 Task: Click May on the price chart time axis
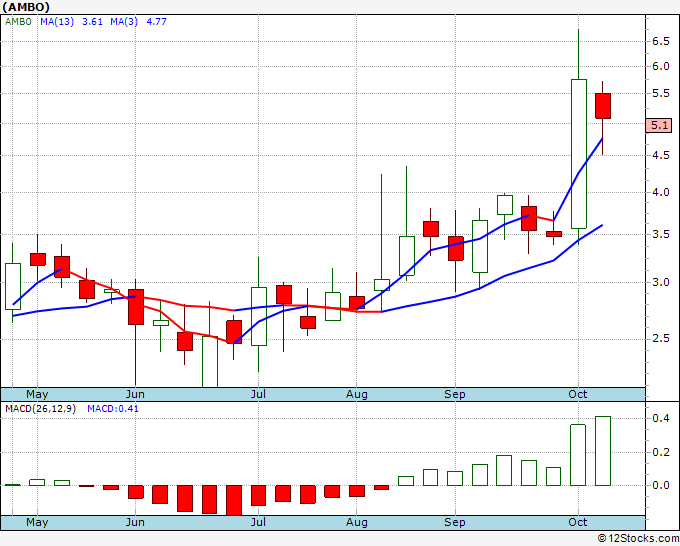point(37,394)
